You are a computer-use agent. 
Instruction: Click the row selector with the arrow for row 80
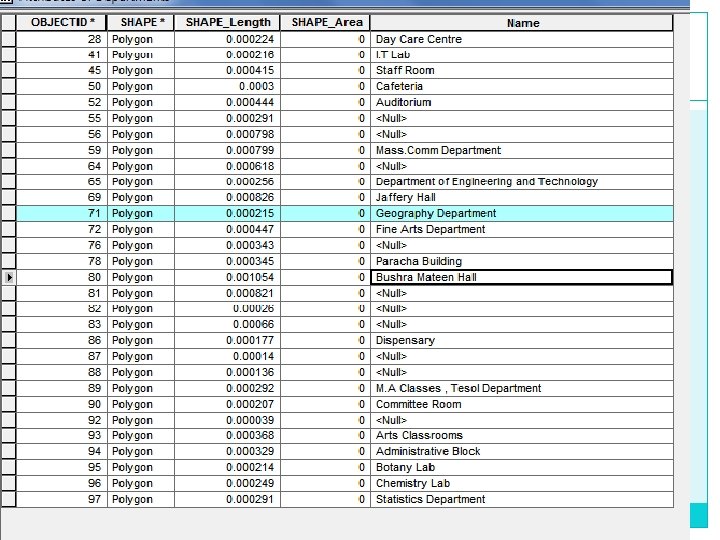[8, 277]
